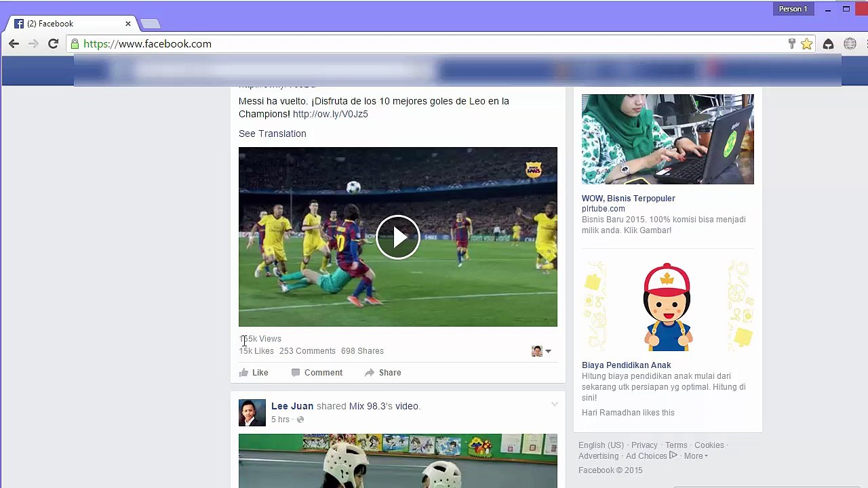Click the small profile avatar beside Shares

(x=537, y=351)
